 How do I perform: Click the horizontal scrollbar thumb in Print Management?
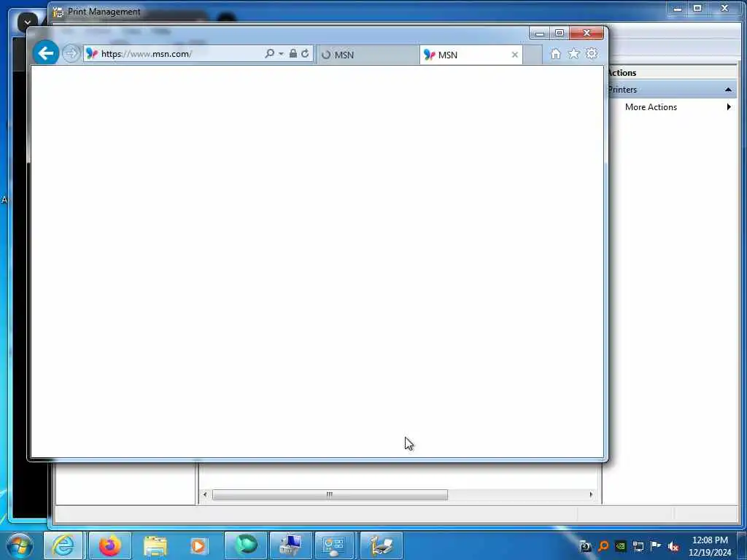(330, 495)
